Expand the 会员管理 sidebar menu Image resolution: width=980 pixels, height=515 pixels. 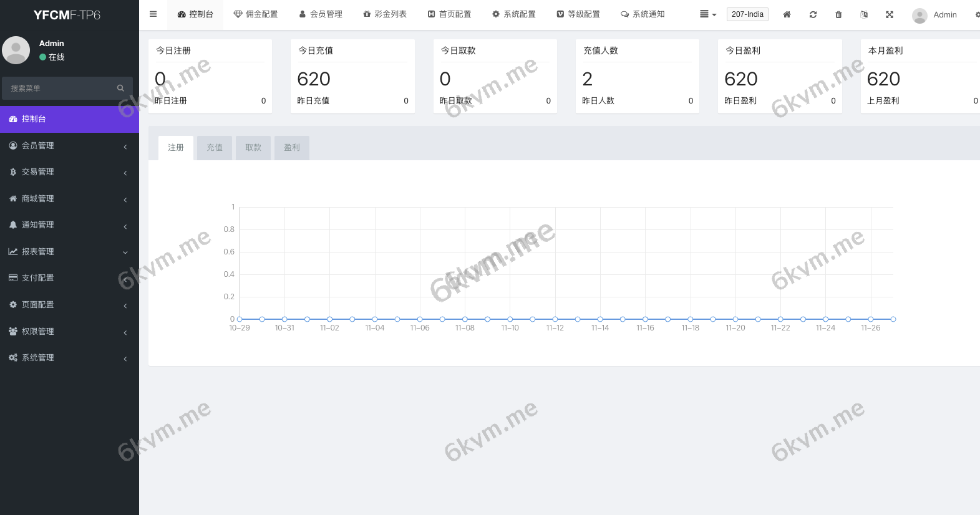point(69,146)
